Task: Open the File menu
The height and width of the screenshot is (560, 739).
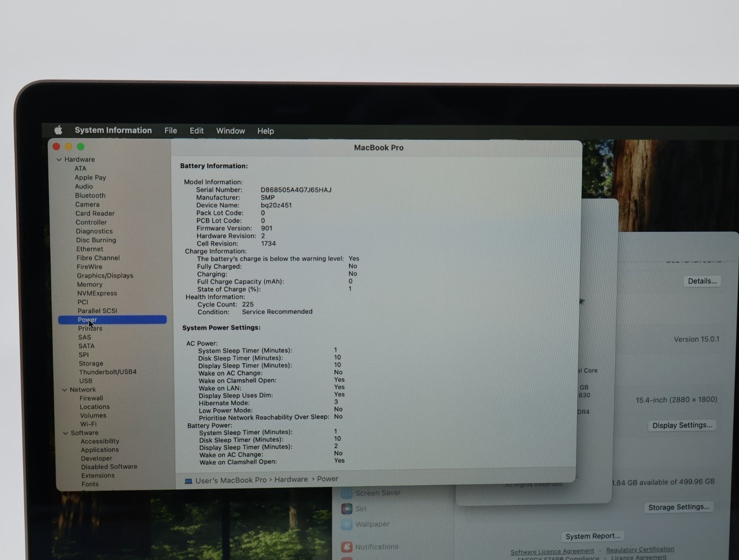Action: click(x=170, y=131)
